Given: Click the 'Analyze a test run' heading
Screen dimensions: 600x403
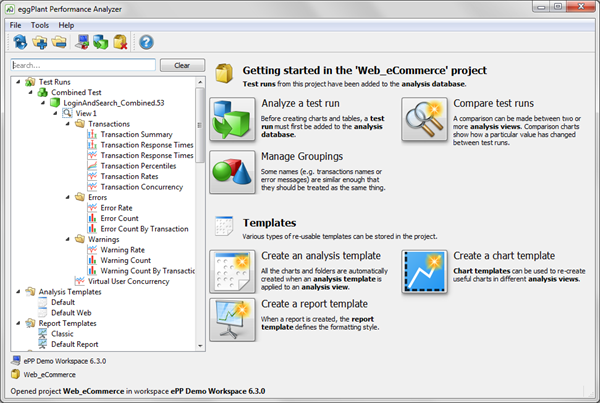Looking at the screenshot, I should pyautogui.click(x=300, y=103).
